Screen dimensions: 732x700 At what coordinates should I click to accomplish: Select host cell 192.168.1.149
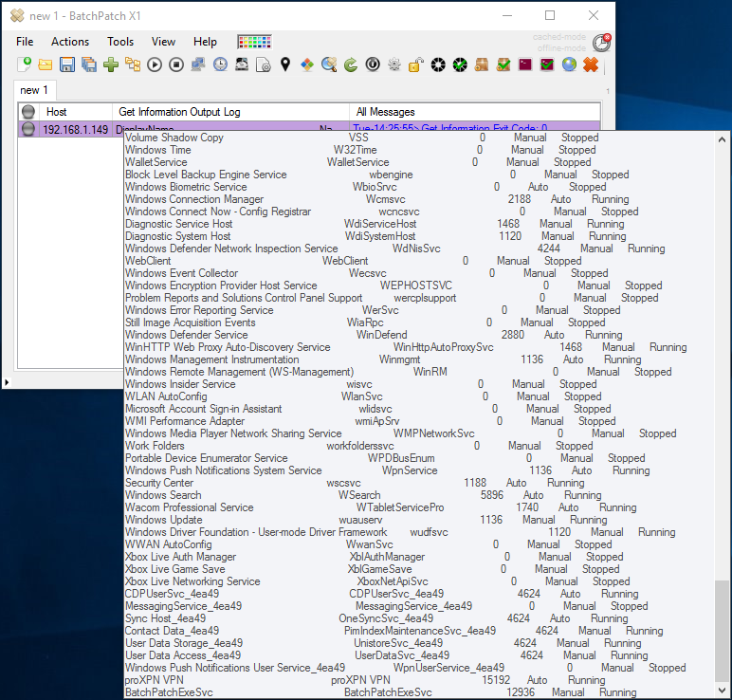pyautogui.click(x=76, y=129)
